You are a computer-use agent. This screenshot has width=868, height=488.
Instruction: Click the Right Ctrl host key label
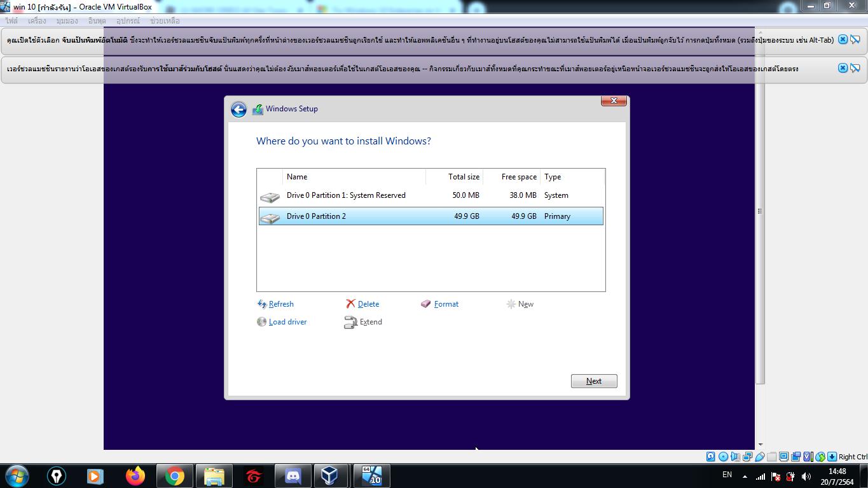(853, 457)
